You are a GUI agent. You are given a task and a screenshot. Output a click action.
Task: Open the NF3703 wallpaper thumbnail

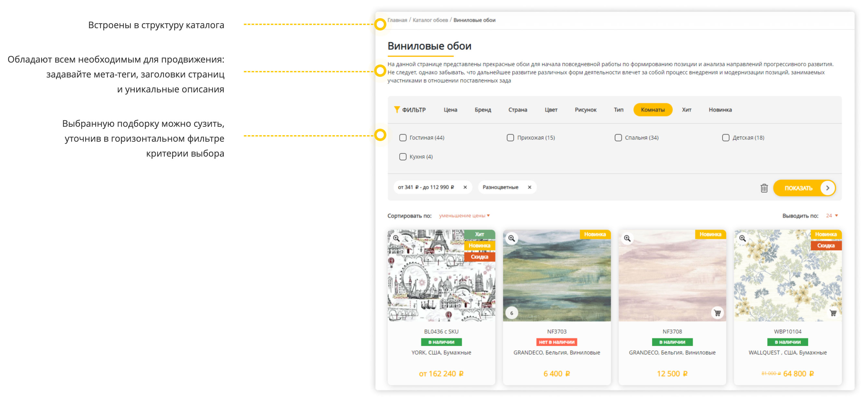[557, 276]
